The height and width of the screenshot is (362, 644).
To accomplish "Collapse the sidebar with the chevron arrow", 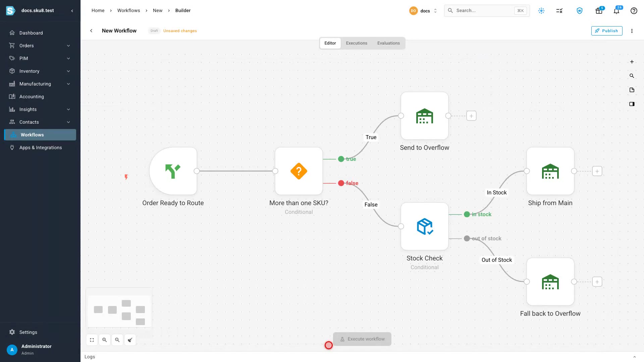I will (72, 11).
